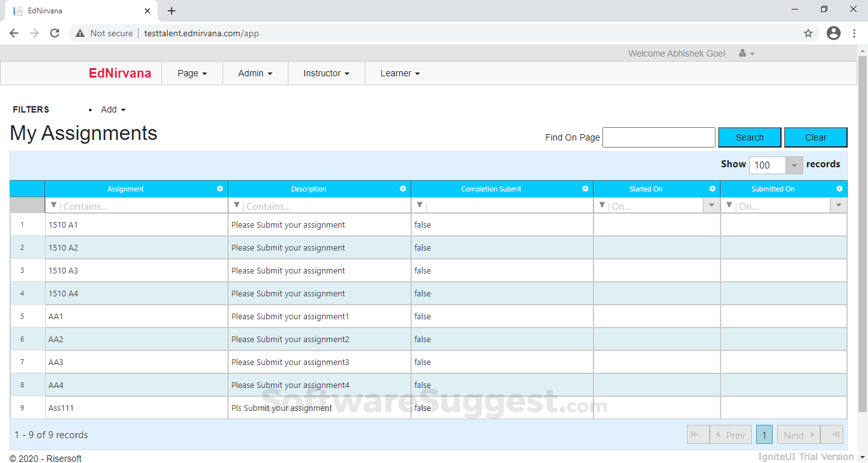Reload the page in the browser
Image resolution: width=868 pixels, height=463 pixels.
click(55, 33)
